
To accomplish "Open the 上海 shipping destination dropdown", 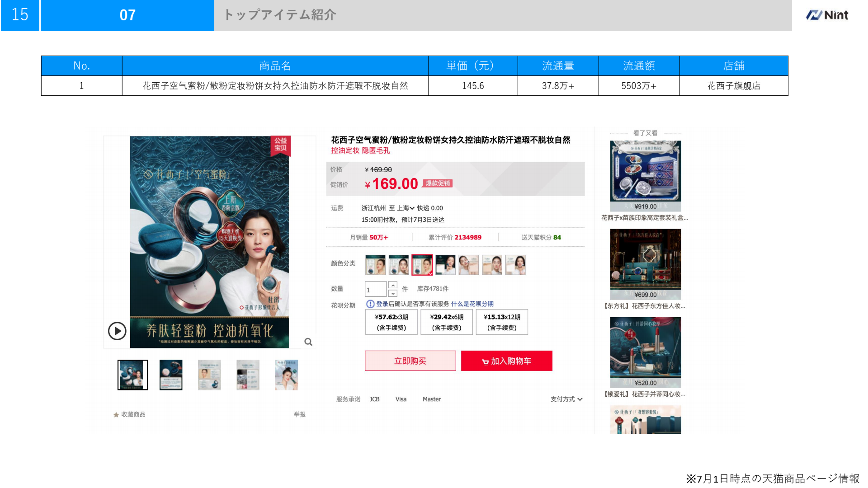I will click(406, 208).
